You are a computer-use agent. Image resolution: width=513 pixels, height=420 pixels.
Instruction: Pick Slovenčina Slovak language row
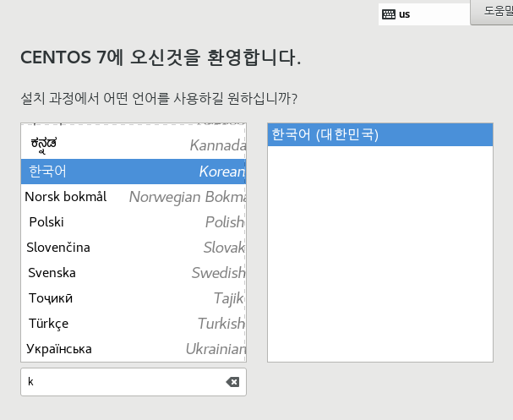pyautogui.click(x=134, y=248)
